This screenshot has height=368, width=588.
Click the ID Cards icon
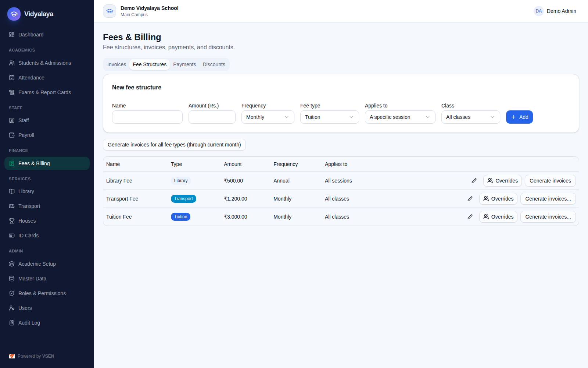(12, 236)
